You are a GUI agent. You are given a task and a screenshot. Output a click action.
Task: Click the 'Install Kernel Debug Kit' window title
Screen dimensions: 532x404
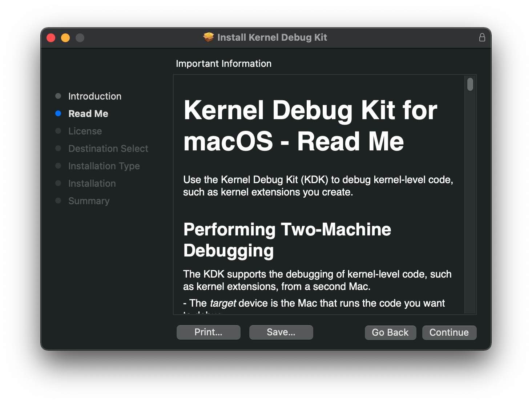click(x=272, y=37)
